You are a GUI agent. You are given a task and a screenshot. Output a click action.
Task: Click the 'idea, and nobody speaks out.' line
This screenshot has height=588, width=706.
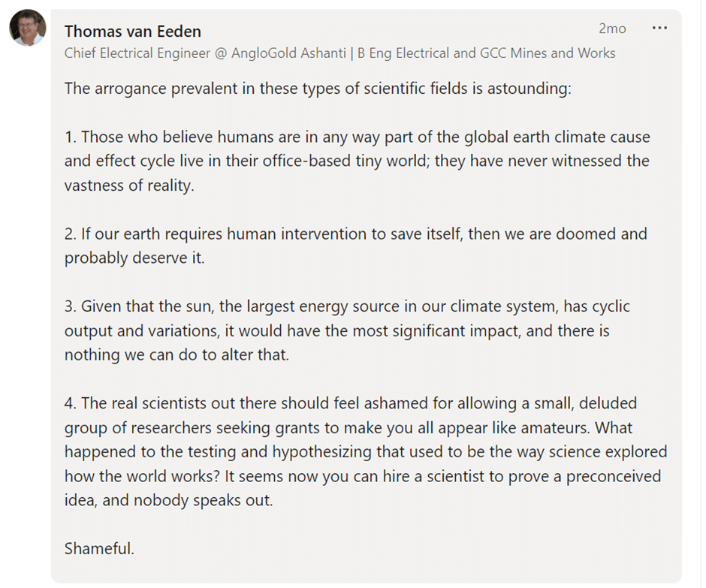pyautogui.click(x=168, y=501)
